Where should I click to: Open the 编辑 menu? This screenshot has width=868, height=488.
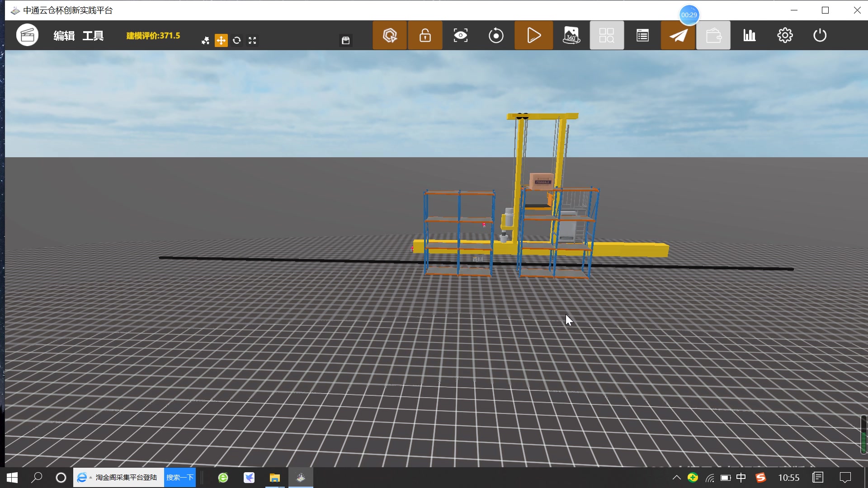(64, 36)
